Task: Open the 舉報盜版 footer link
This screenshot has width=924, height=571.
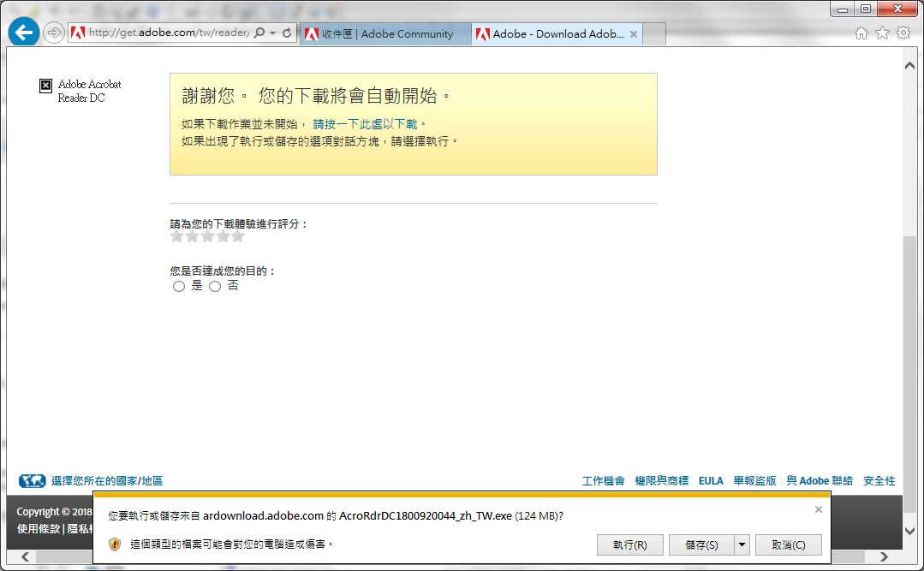Action: [x=755, y=481]
